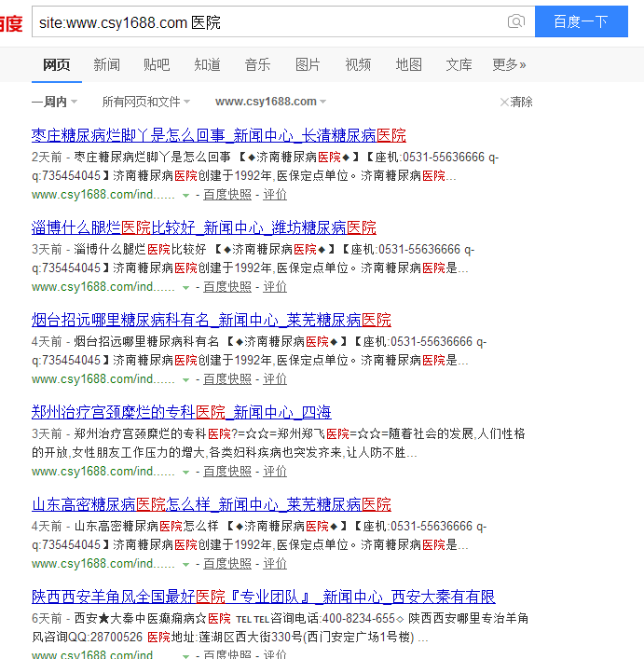Open result 枣庄糖尿病烂脚丫是怎么回事

point(218,135)
